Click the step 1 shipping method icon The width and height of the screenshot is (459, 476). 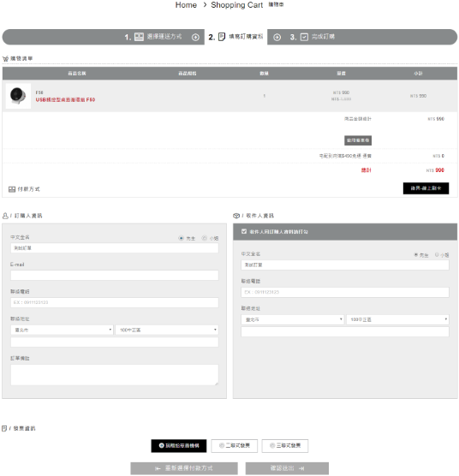[139, 37]
